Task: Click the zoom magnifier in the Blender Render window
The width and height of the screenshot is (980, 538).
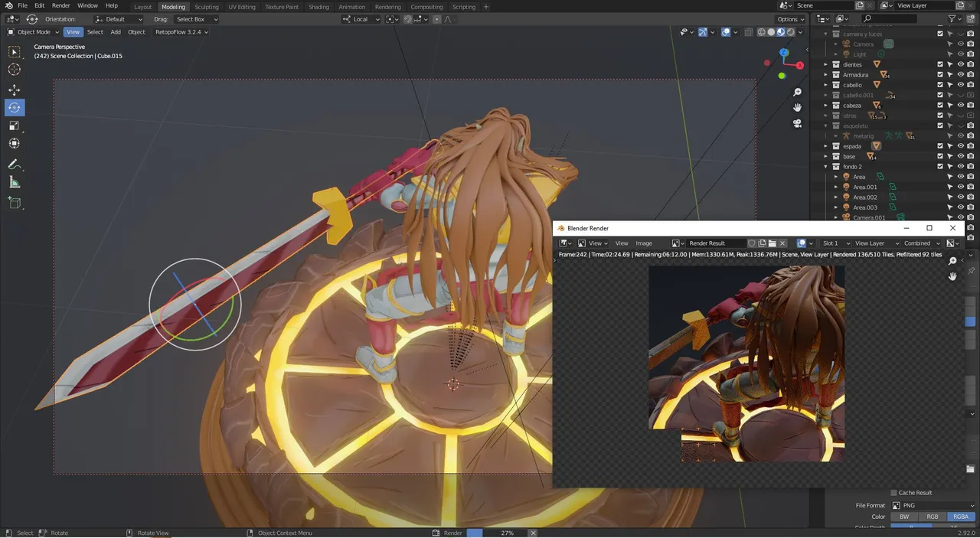Action: pyautogui.click(x=952, y=261)
